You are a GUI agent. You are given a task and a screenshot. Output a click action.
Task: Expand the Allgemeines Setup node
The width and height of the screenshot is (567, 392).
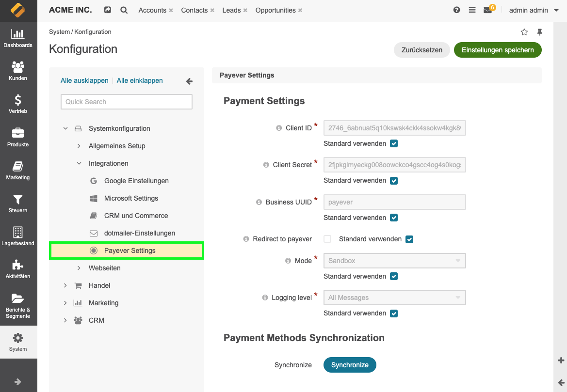79,146
